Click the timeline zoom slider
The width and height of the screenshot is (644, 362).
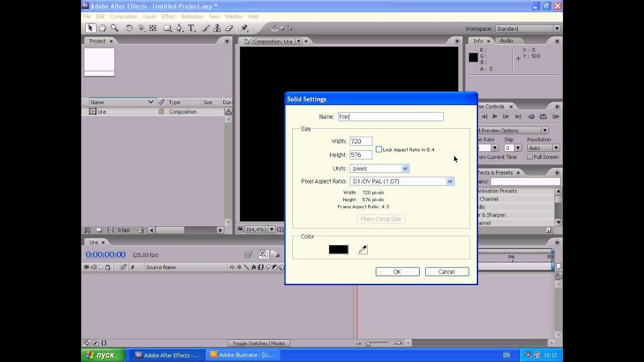(x=369, y=343)
